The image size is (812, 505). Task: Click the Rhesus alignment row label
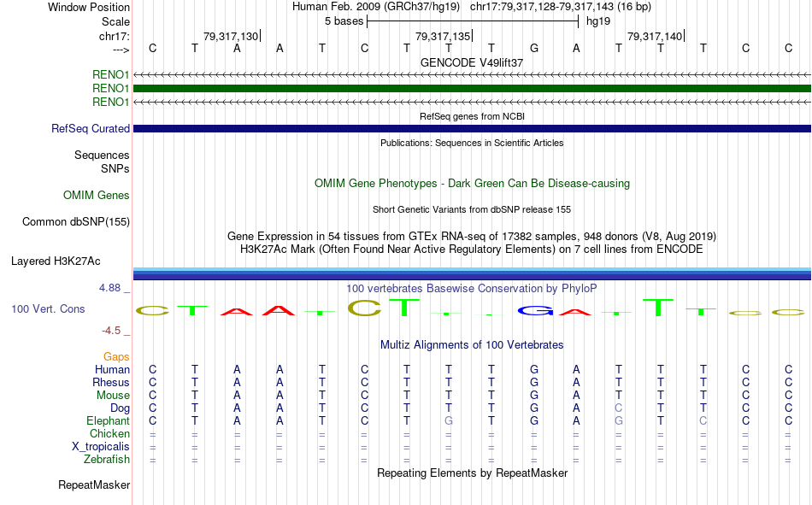[x=111, y=383]
